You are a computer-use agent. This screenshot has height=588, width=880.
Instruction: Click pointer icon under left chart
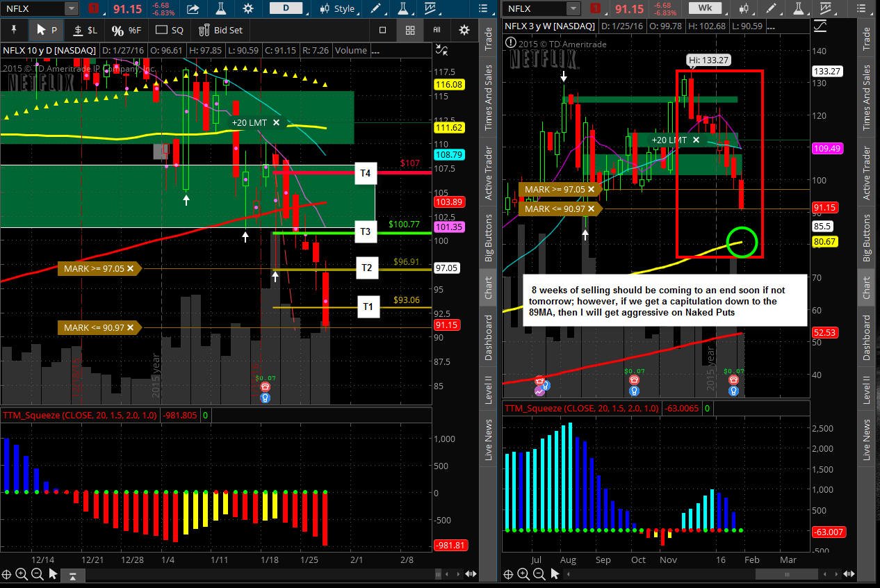tap(54, 574)
